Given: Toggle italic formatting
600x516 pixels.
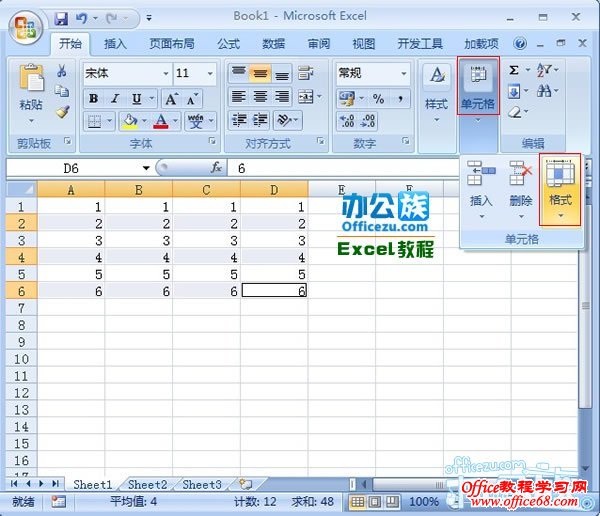Looking at the screenshot, I should (x=115, y=99).
